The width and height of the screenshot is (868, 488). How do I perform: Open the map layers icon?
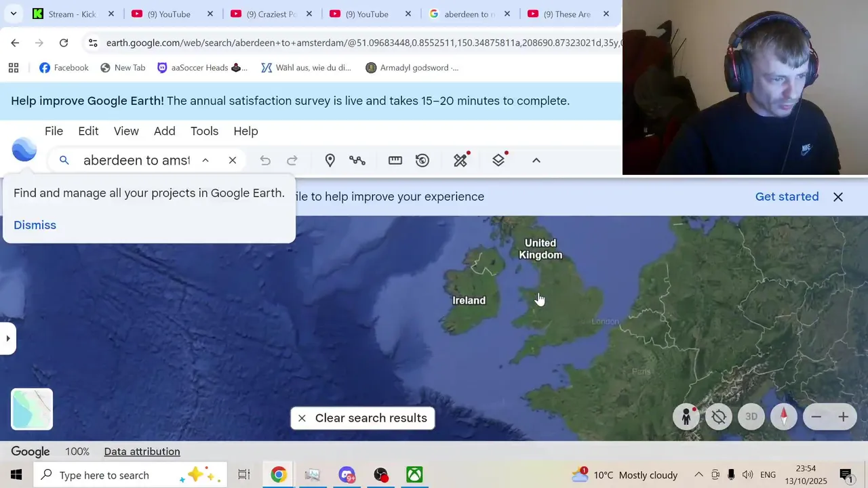(499, 160)
